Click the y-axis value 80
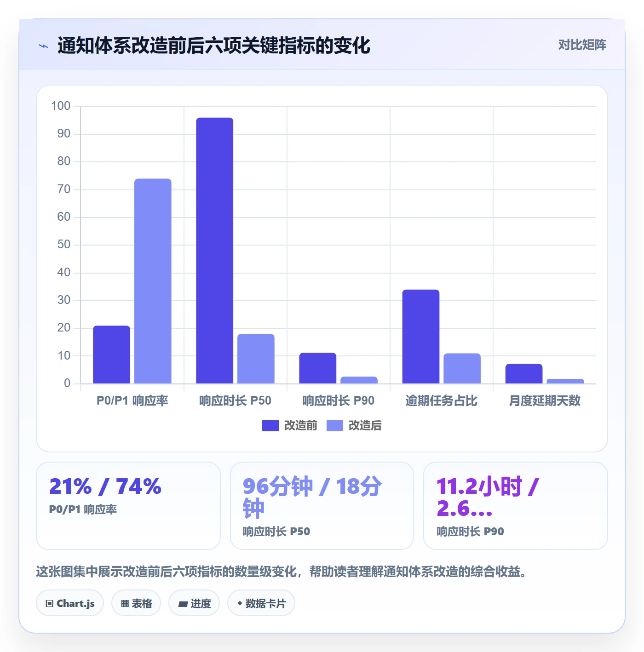 pyautogui.click(x=64, y=161)
